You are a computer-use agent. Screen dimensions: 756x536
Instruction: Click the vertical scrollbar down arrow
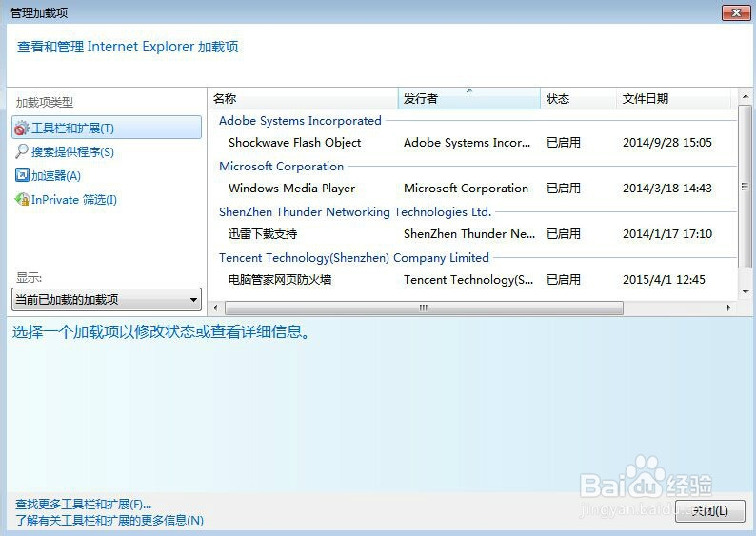[x=746, y=292]
